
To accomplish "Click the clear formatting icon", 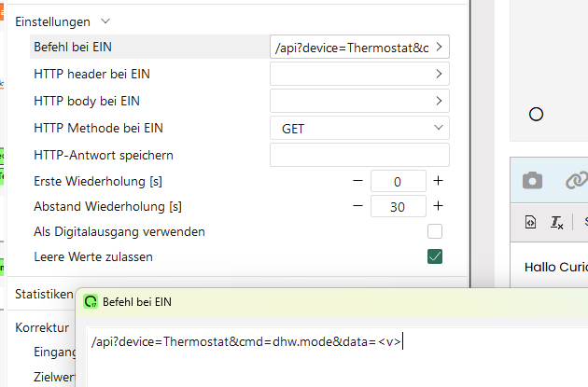I will point(556,222).
